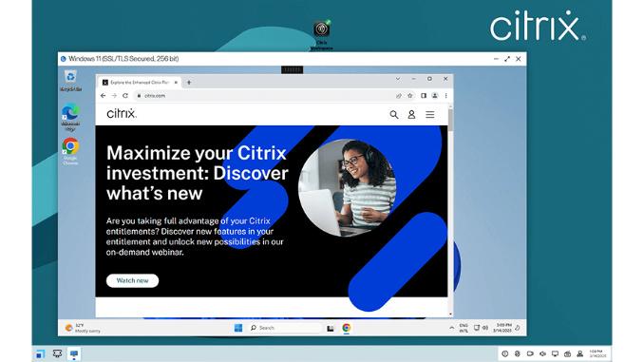This screenshot has width=644, height=362.
Task: Open the user account icon on the Citrix site
Action: (x=411, y=115)
